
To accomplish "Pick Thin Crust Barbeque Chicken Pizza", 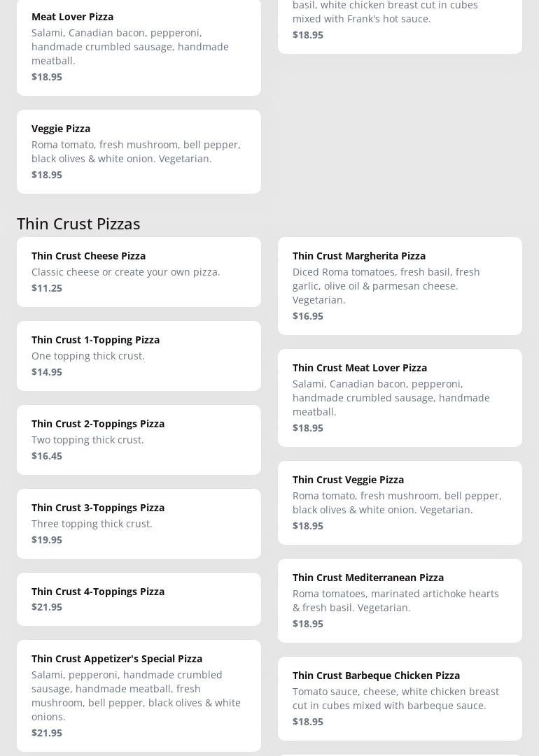I will (x=399, y=698).
